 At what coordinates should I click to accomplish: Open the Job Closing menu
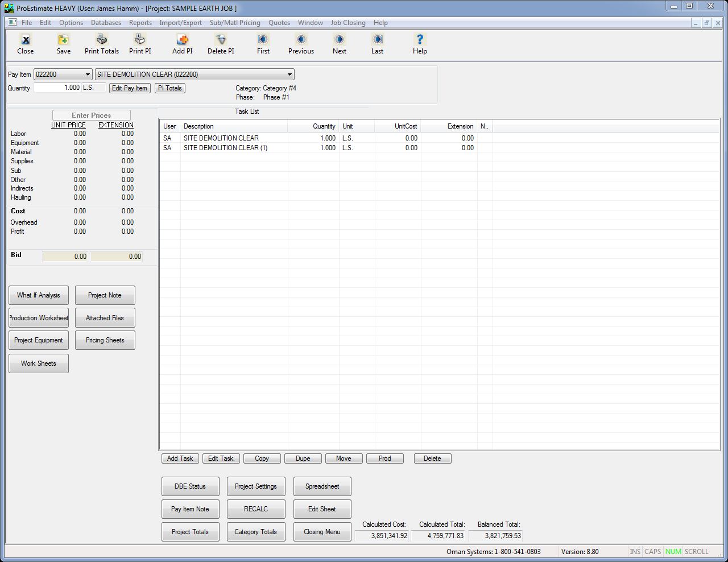348,23
